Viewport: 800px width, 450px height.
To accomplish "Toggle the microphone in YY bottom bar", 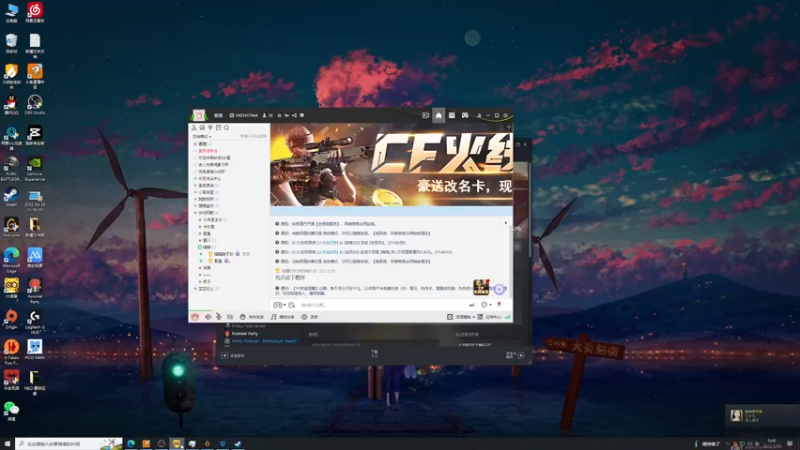I will [x=218, y=317].
